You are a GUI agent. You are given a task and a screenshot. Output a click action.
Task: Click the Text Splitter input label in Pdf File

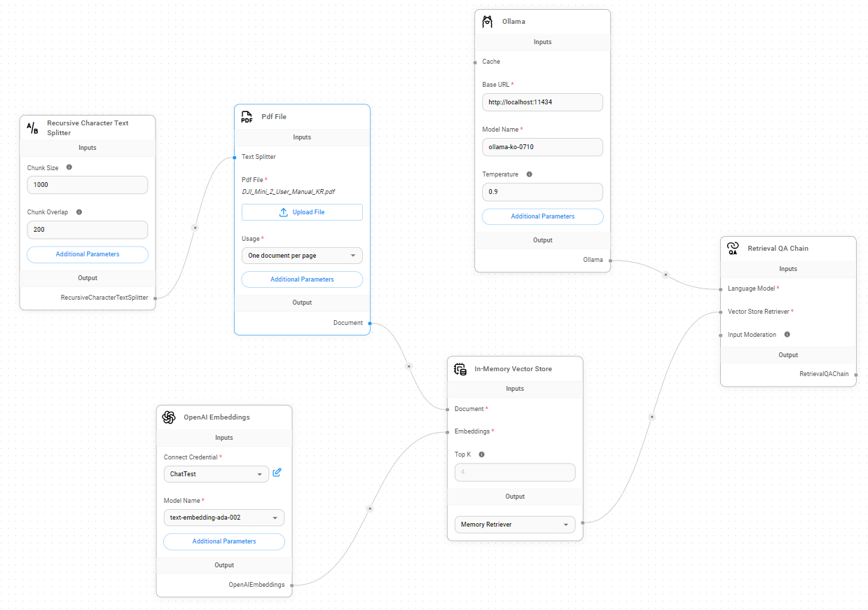[x=259, y=157]
